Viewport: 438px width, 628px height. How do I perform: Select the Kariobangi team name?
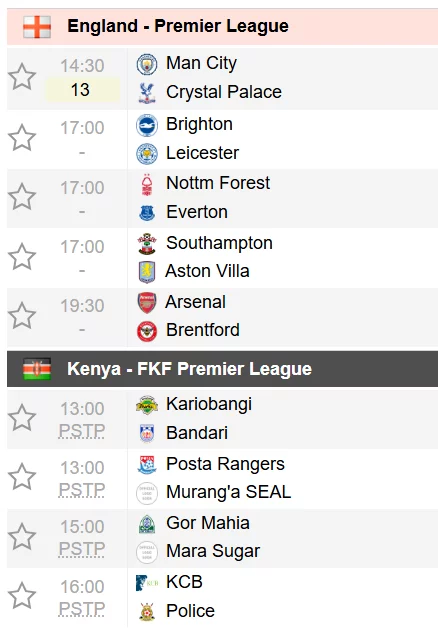pos(209,404)
